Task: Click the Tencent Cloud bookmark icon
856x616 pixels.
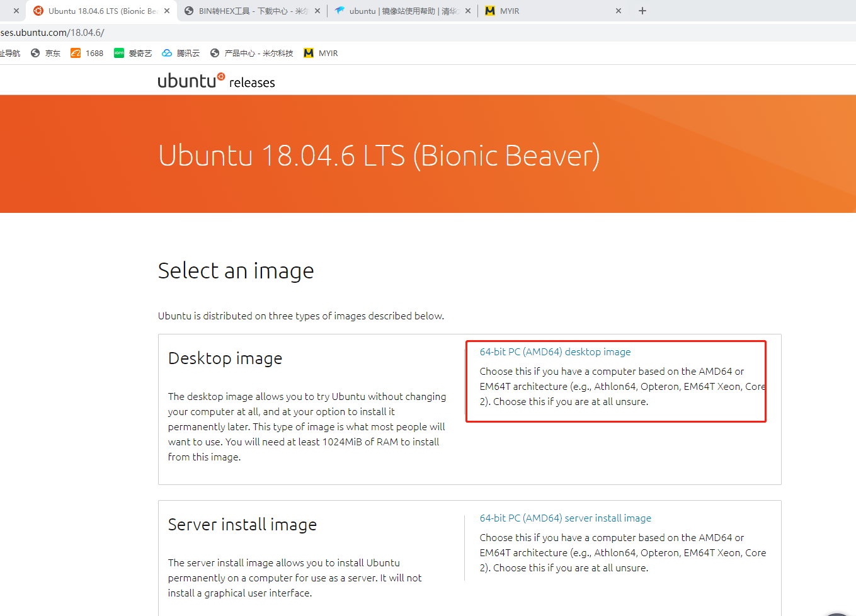Action: click(167, 54)
